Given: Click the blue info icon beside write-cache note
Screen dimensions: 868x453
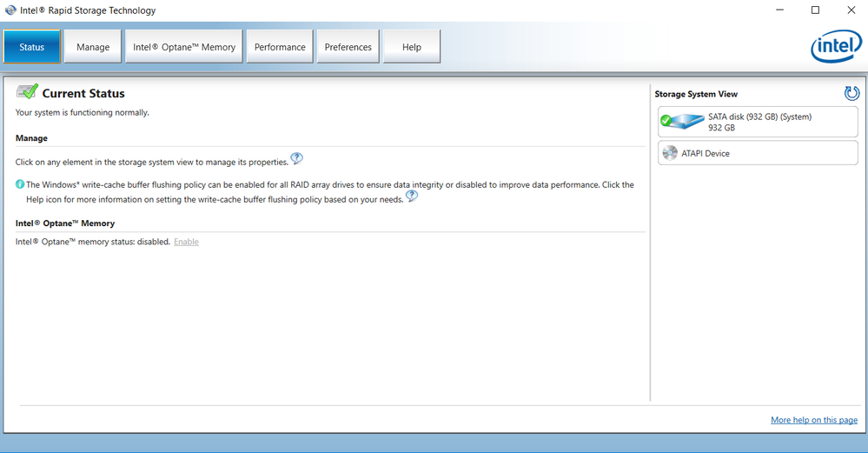Looking at the screenshot, I should tap(20, 184).
